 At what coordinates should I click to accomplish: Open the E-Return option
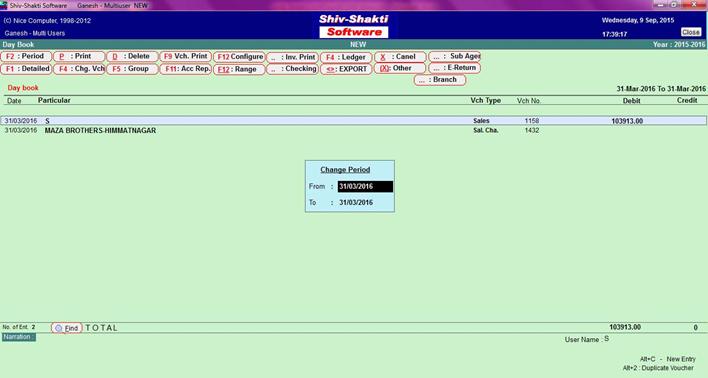454,68
